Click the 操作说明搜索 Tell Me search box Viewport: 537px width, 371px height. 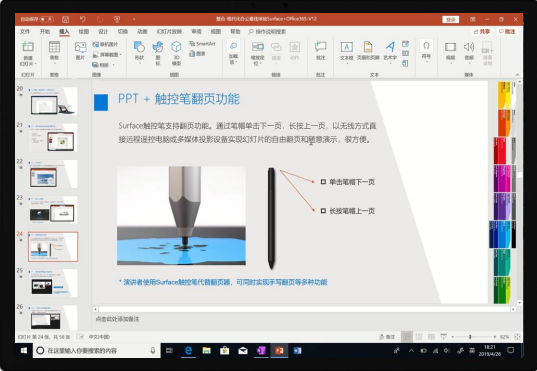(x=267, y=32)
